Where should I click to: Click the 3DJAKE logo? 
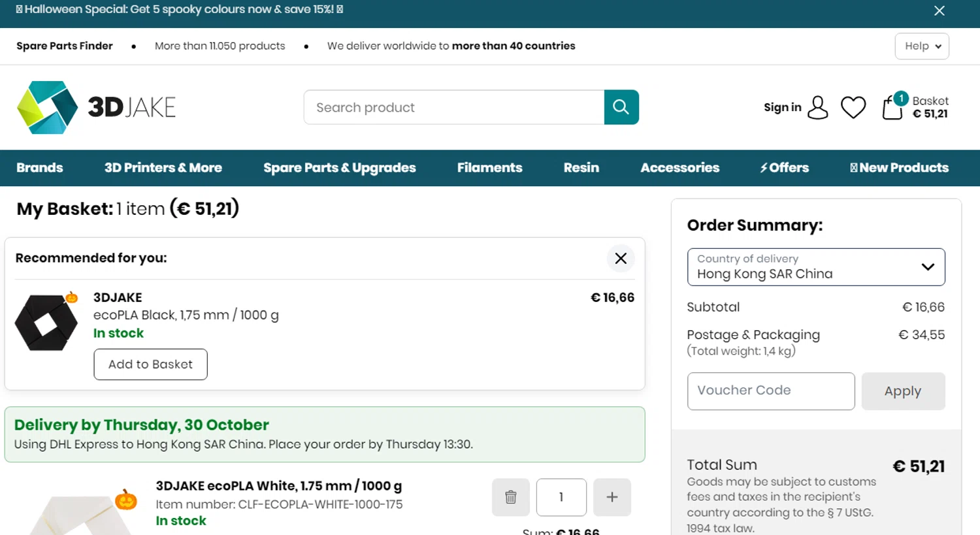96,107
